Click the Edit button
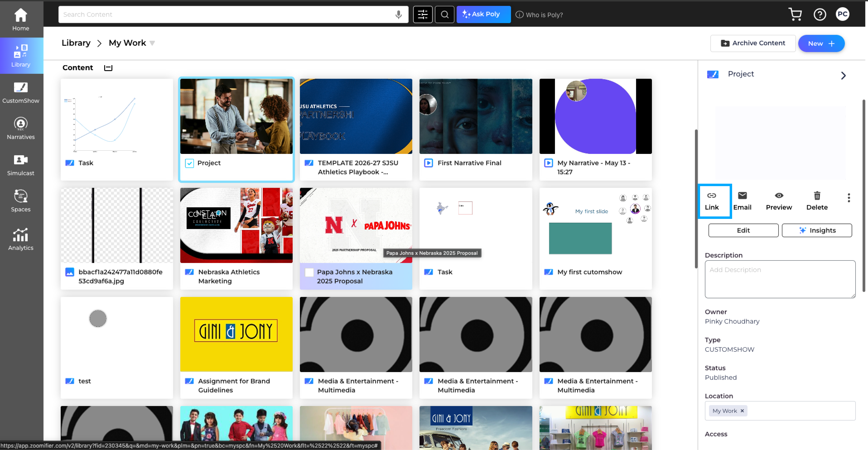This screenshot has width=868, height=450. point(743,230)
